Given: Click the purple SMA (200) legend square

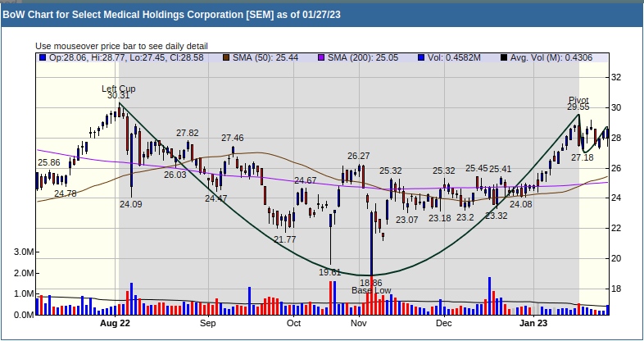Looking at the screenshot, I should (x=321, y=58).
